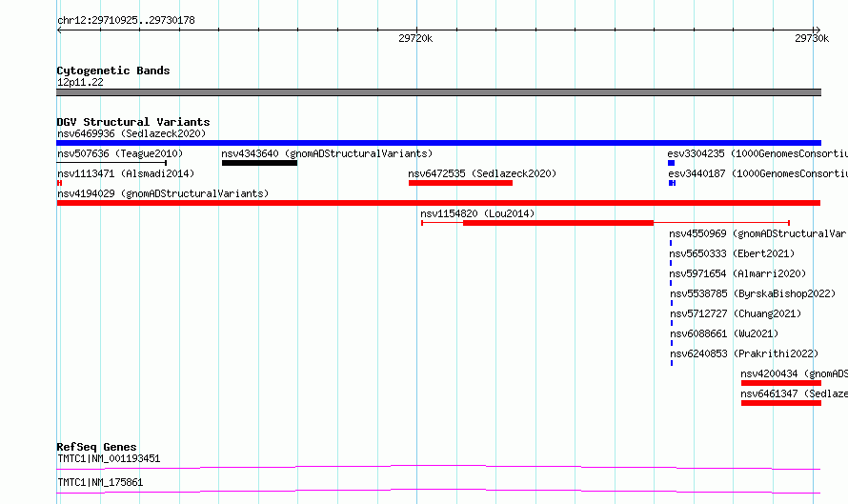Click the Cytogenetic Bands track title
The height and width of the screenshot is (504, 848).
pyautogui.click(x=113, y=71)
